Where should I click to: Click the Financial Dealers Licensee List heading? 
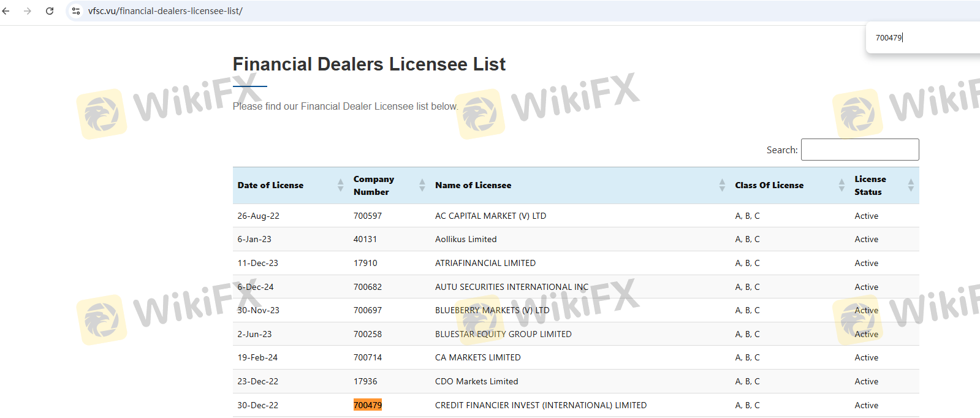click(x=369, y=64)
